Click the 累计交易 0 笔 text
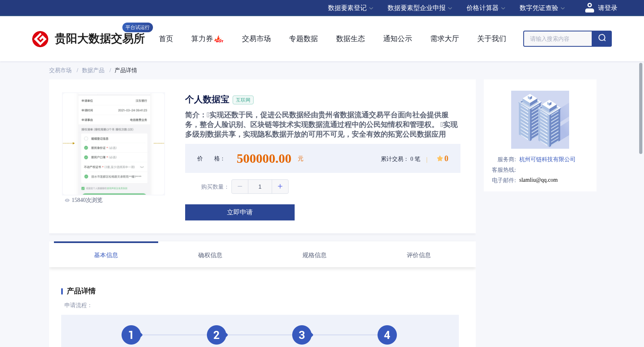The height and width of the screenshot is (347, 644). [400, 159]
